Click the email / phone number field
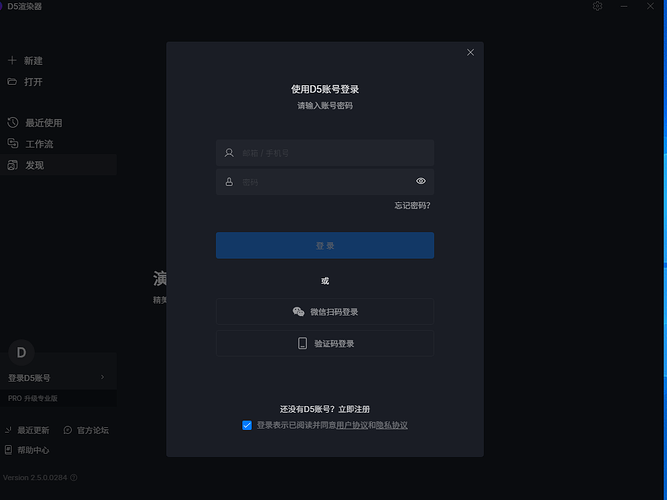This screenshot has width=667, height=500. (325, 153)
